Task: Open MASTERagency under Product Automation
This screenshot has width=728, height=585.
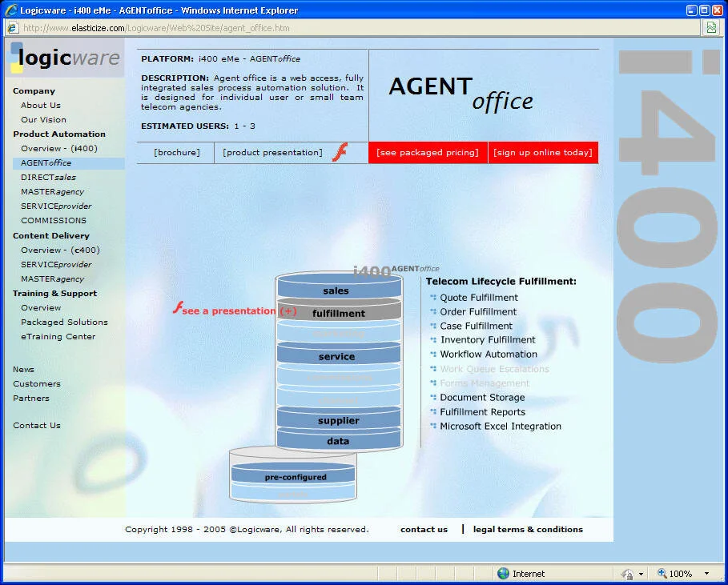Action: (x=53, y=191)
